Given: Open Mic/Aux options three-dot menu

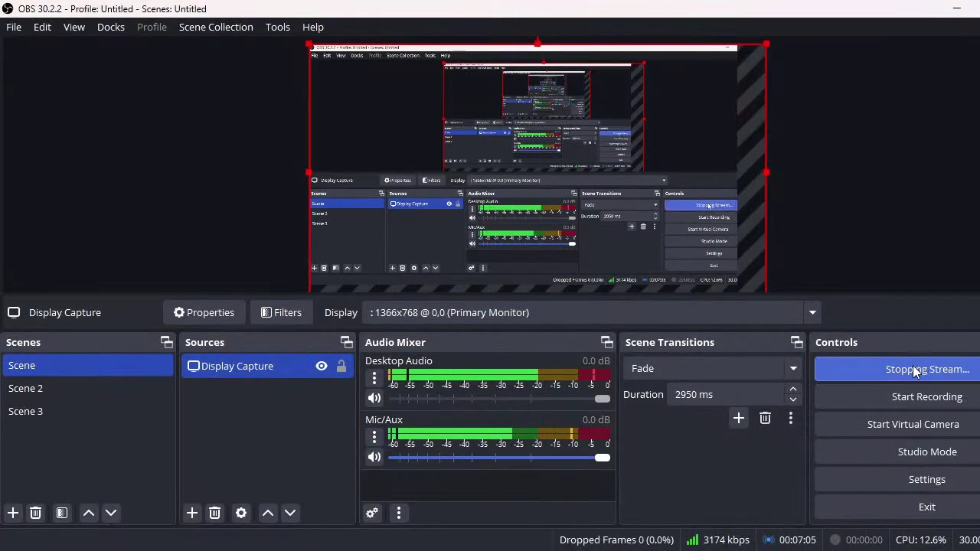Looking at the screenshot, I should [x=374, y=437].
